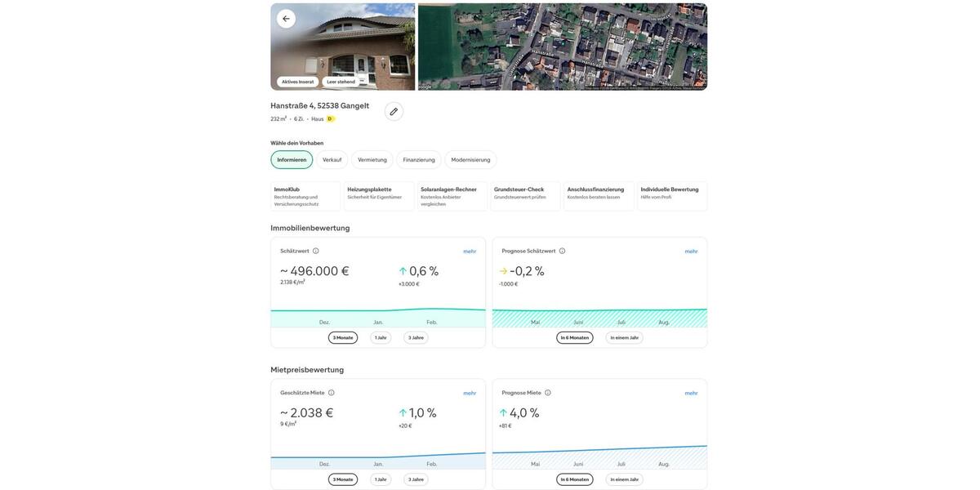Open info icon next to Prognose Miete
This screenshot has width=980, height=490.
pos(548,393)
